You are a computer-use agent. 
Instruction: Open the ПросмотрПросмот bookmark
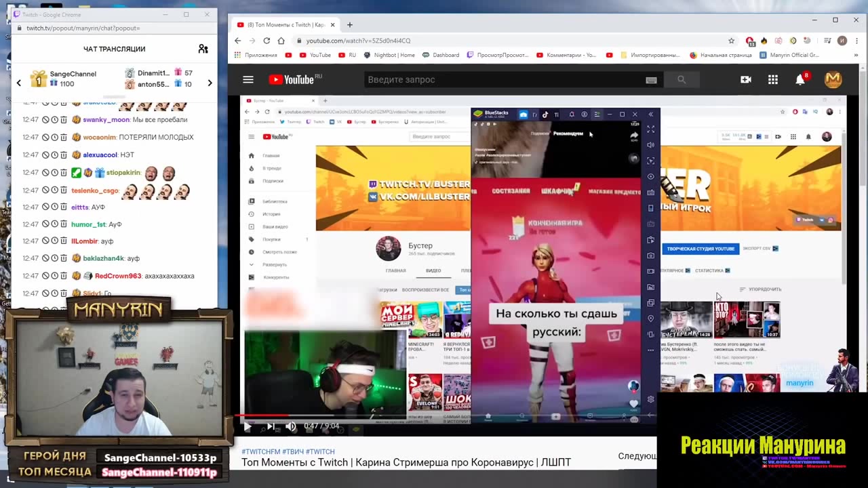tap(497, 55)
